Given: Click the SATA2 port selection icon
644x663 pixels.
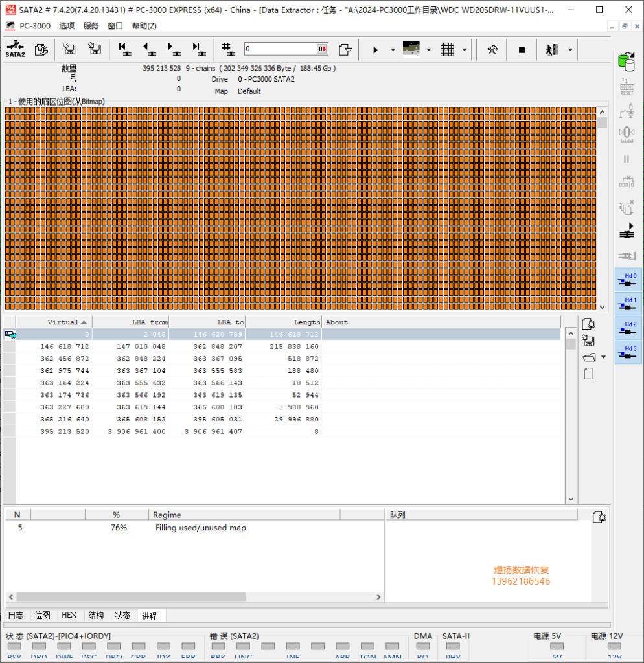Looking at the screenshot, I should pyautogui.click(x=16, y=49).
